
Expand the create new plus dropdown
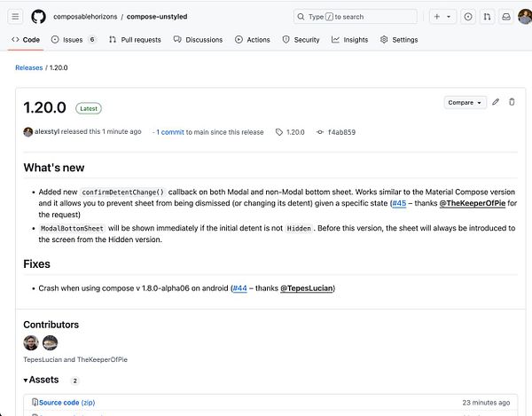point(442,17)
